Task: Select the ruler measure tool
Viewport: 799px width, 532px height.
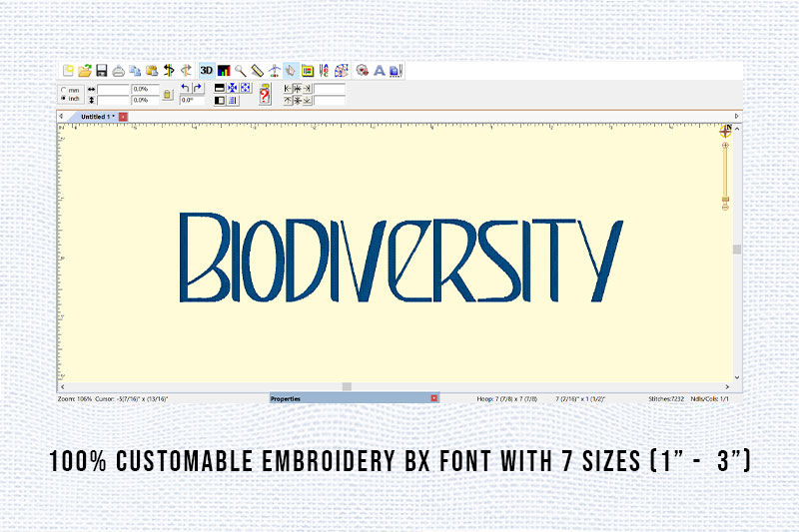Action: [258, 71]
